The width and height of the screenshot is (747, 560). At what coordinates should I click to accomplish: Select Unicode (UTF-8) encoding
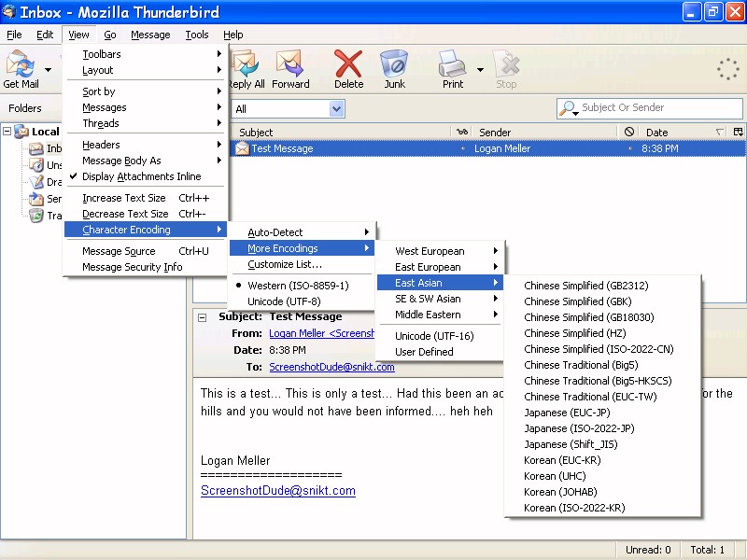click(x=302, y=301)
